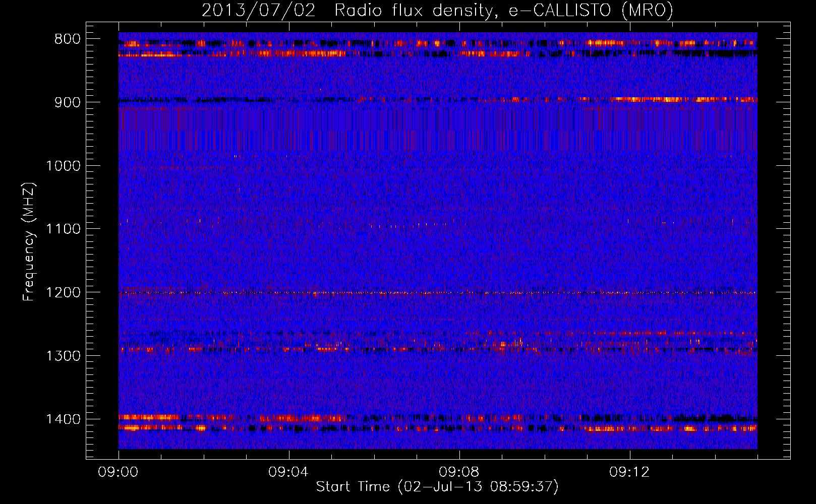Click the 09:04 time tick label
The width and height of the screenshot is (816, 504).
coord(289,472)
